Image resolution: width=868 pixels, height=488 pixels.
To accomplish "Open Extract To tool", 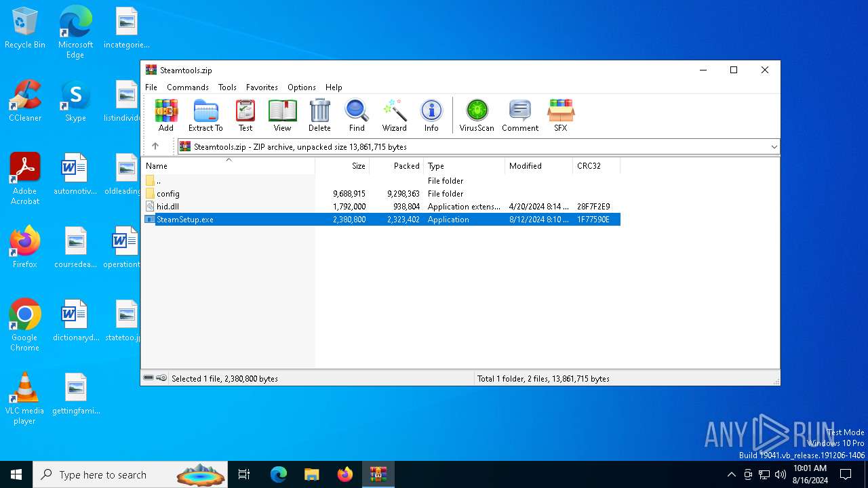I will (205, 115).
